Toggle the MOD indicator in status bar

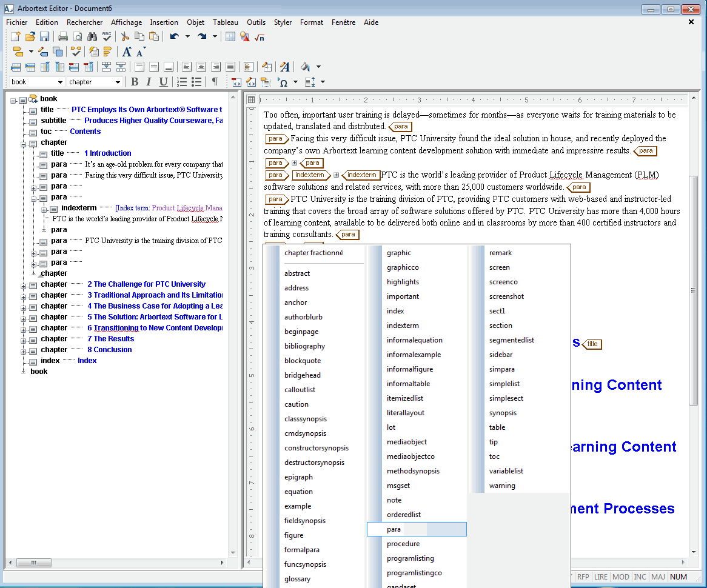tap(620, 576)
